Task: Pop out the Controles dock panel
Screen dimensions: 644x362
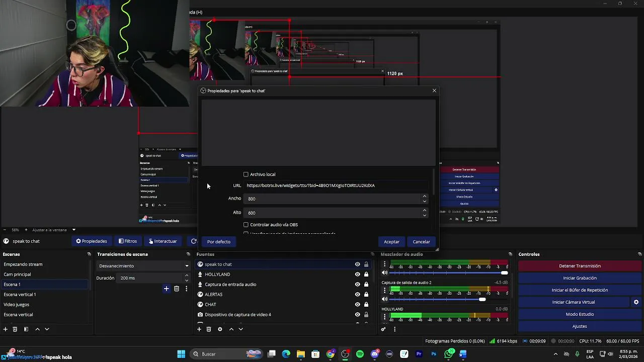Action: [x=639, y=254]
